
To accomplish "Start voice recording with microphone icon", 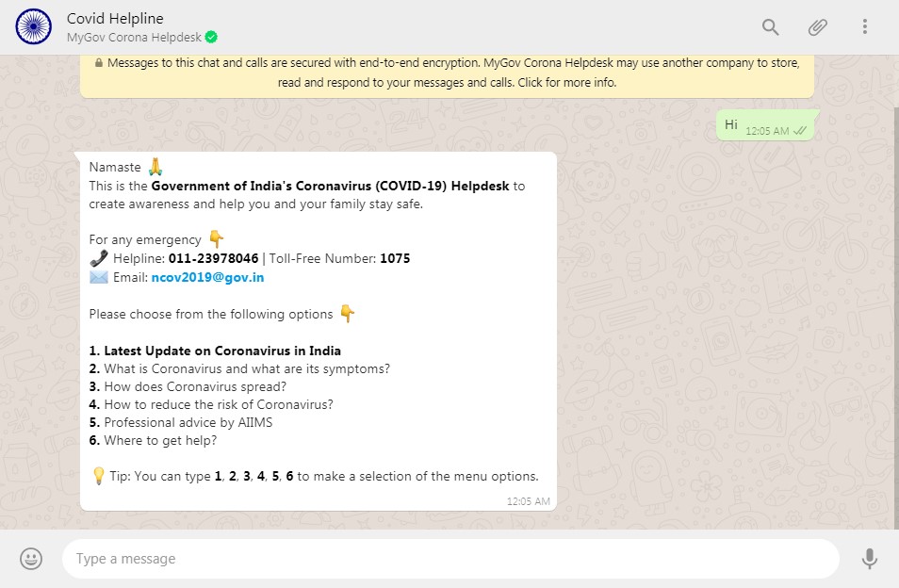I will 869,558.
